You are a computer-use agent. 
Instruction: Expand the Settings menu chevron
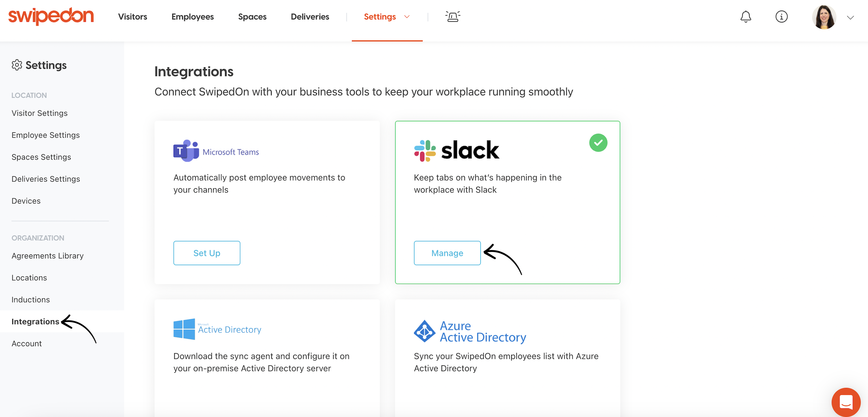407,17
